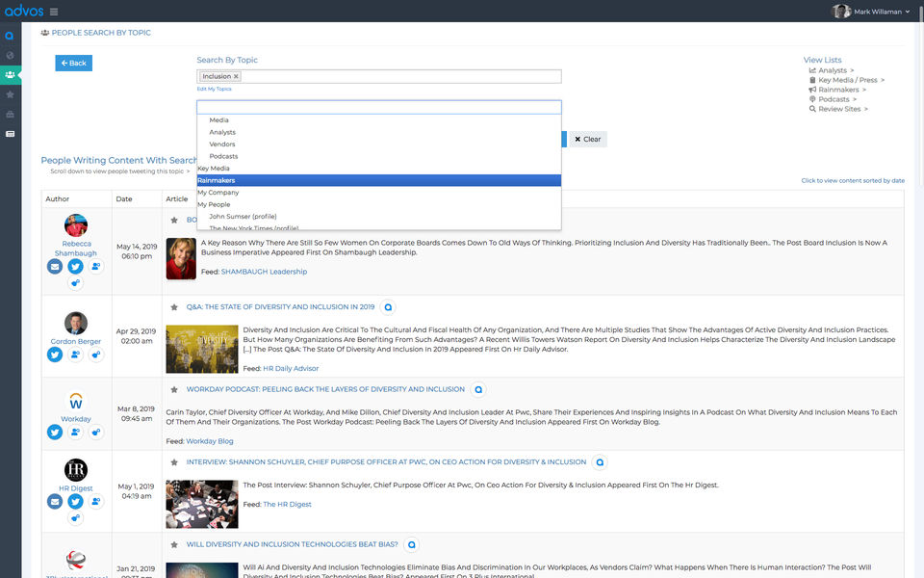Select My People in the dropdown list
924x578 pixels.
[379, 204]
